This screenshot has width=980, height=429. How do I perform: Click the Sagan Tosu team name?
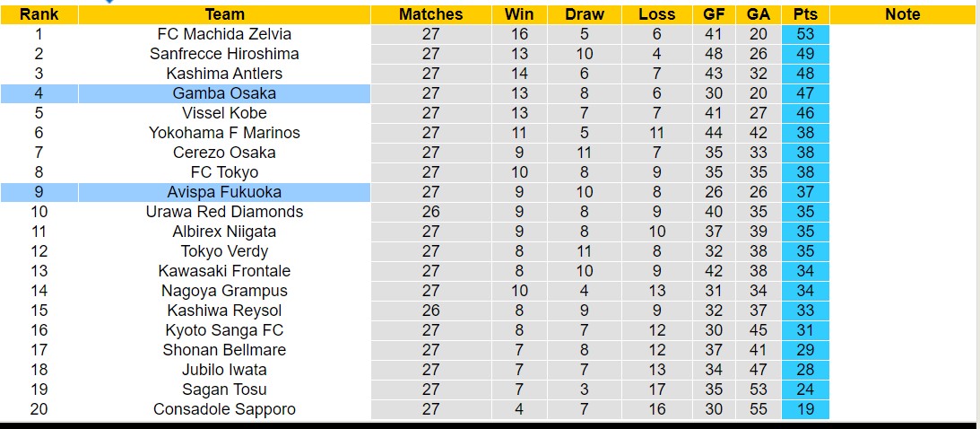[224, 390]
